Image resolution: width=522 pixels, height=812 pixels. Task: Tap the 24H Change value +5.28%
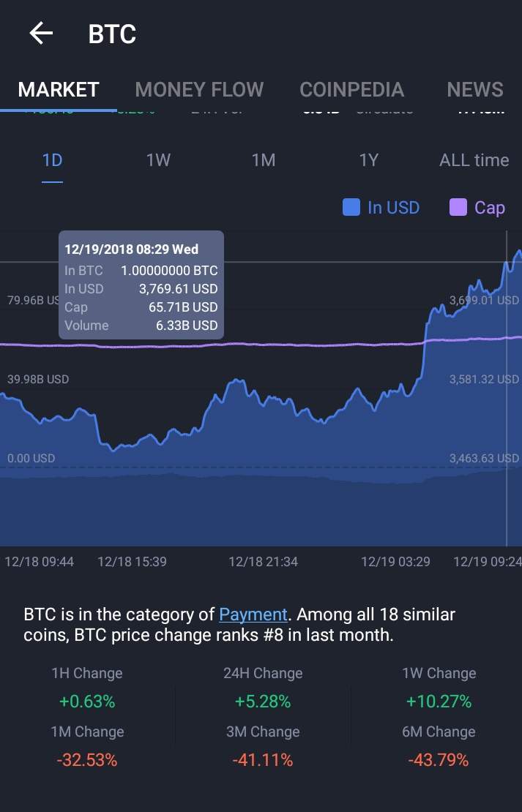[x=263, y=702]
